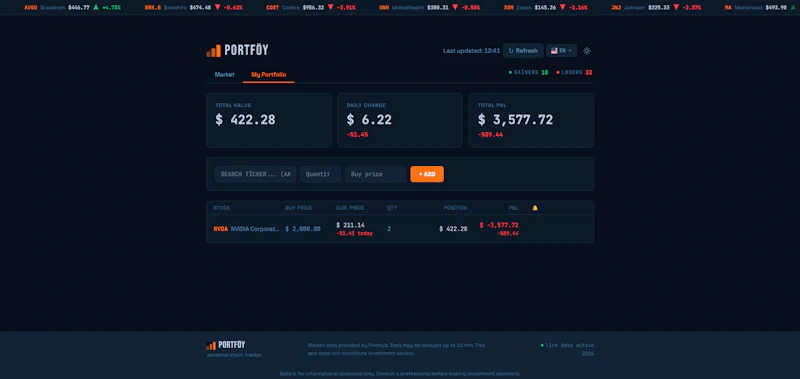Open the EN language dropdown

561,50
